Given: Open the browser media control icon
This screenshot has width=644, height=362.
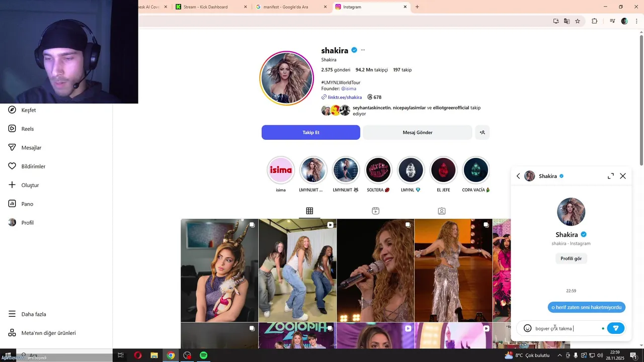Looking at the screenshot, I should click(x=612, y=21).
